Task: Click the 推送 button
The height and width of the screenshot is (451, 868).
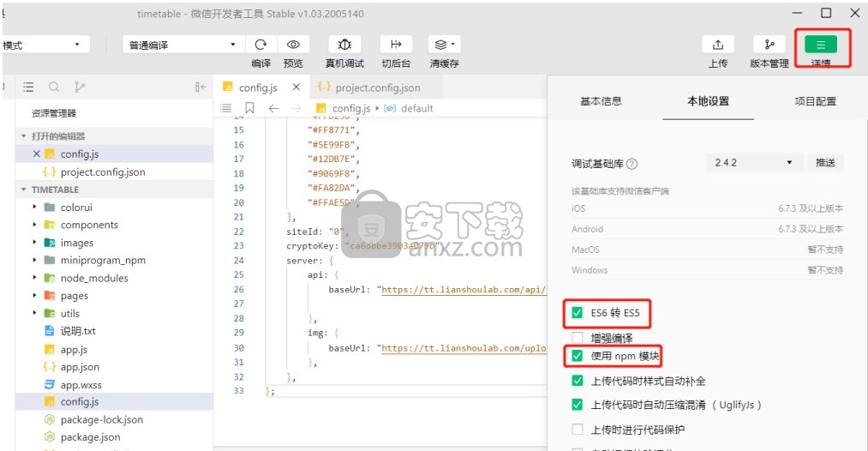Action: tap(825, 162)
